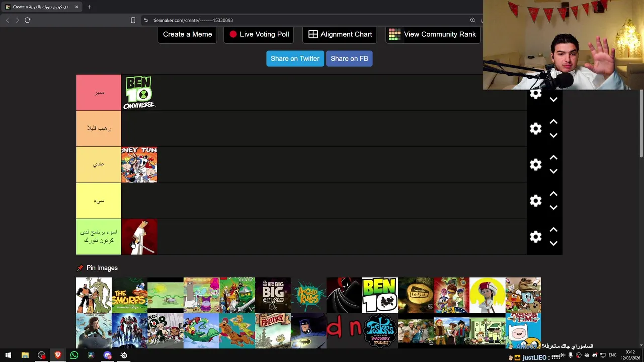Image resolution: width=644 pixels, height=362 pixels.
Task: Pick the Gumball thumbnail
Action: (x=523, y=295)
